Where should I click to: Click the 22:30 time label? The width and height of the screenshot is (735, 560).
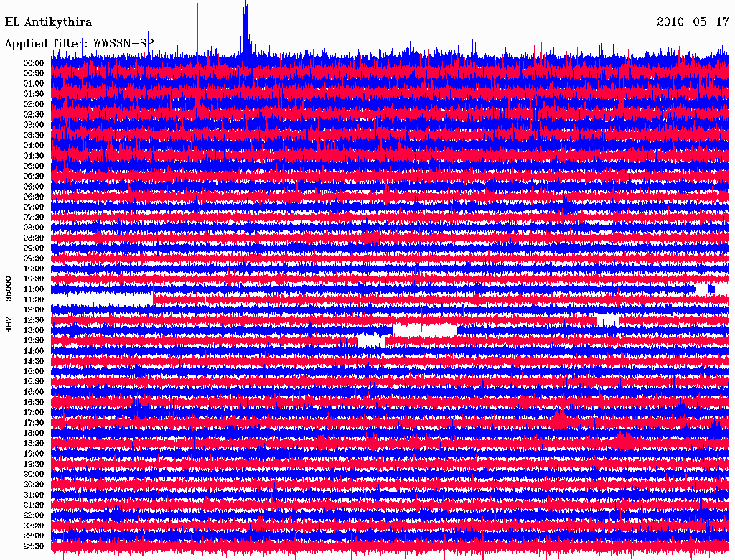coord(34,526)
